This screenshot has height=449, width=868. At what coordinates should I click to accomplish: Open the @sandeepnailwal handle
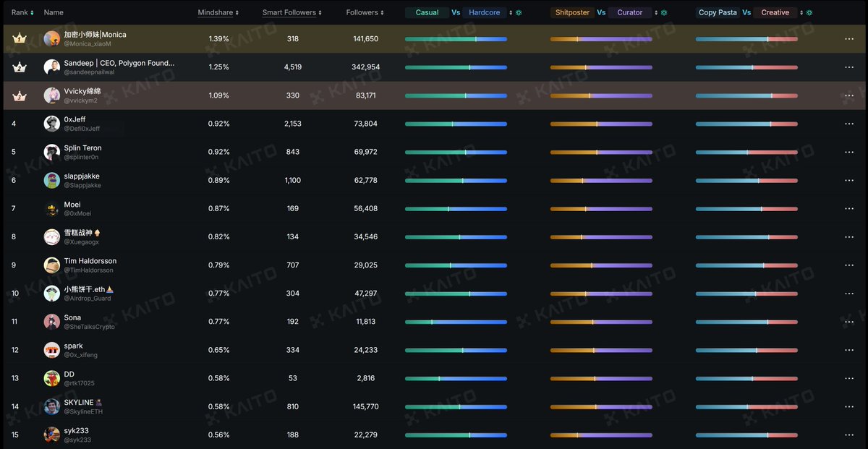pos(90,72)
